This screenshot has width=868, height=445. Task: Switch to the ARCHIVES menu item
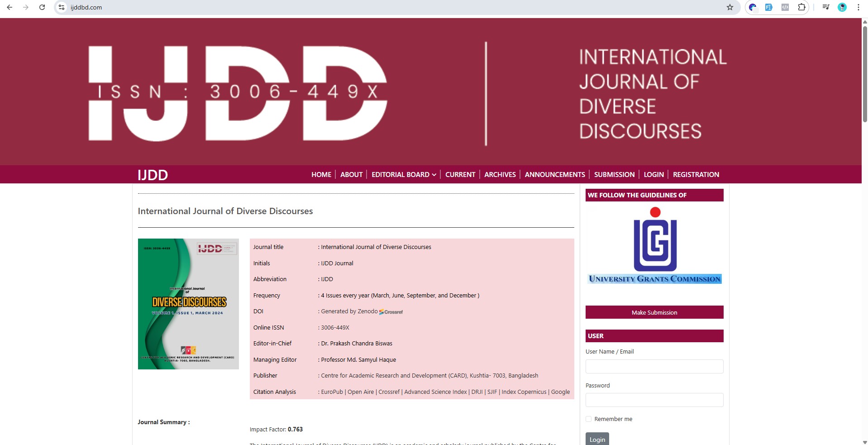coord(499,174)
